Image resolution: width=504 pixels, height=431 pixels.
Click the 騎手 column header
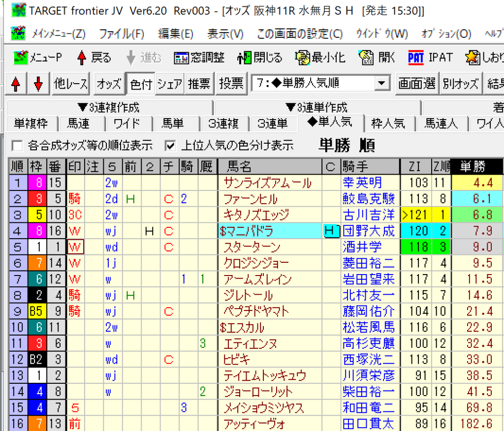[x=370, y=166]
